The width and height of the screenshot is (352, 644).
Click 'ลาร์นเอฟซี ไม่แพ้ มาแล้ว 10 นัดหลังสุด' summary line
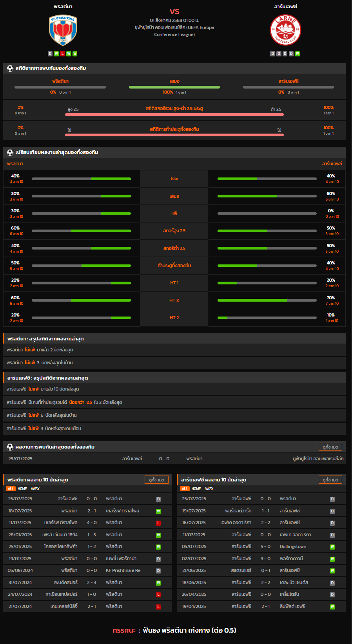click(x=174, y=389)
